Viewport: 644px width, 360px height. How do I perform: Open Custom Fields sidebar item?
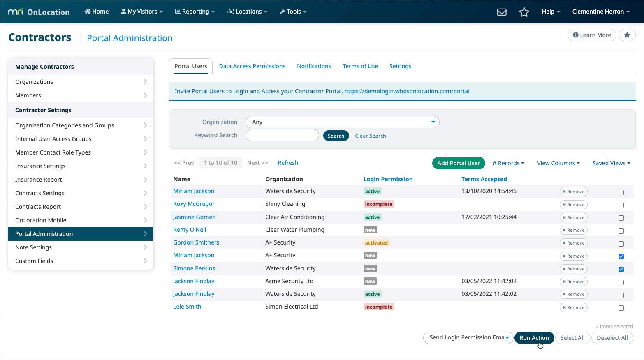(x=81, y=261)
